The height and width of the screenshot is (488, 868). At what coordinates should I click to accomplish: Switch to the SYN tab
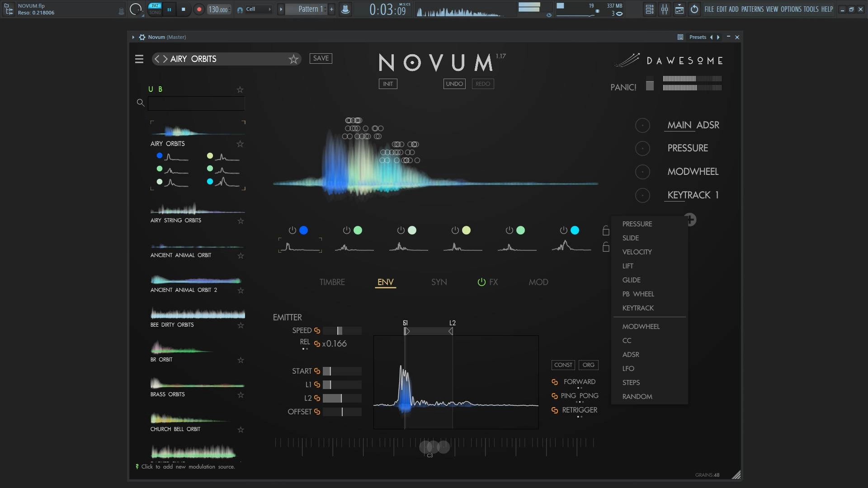pos(439,282)
